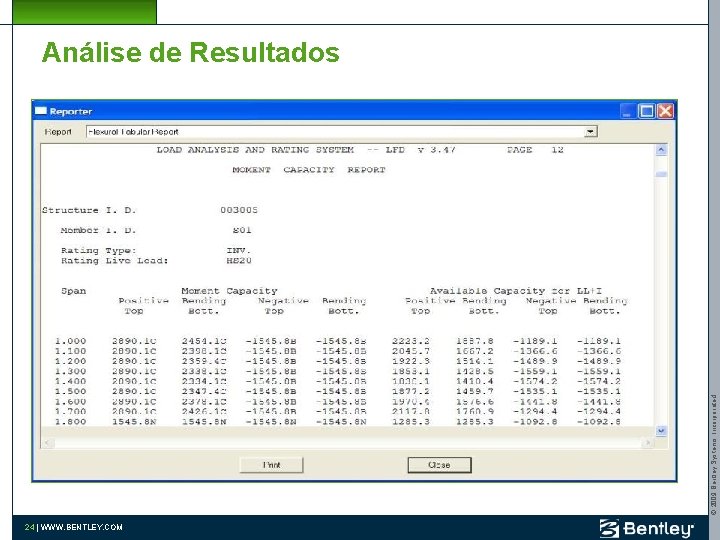This screenshot has height=540, width=720.
Task: Click the Bentley logo
Action: [x=647, y=528]
